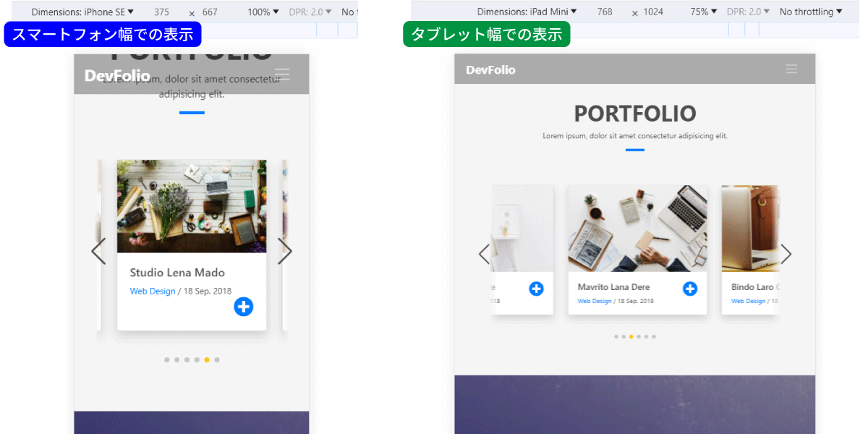868x434 pixels.
Task: Click the PORTFOLIO heading in the tablet view
Action: click(635, 114)
